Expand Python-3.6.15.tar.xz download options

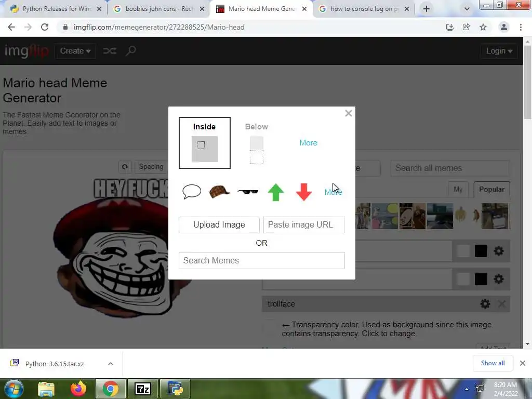tap(111, 364)
